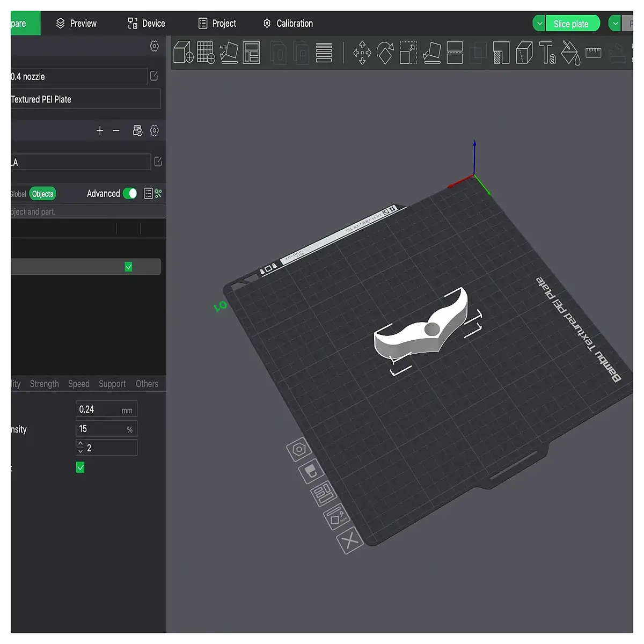Toggle the Advanced settings switch

130,193
